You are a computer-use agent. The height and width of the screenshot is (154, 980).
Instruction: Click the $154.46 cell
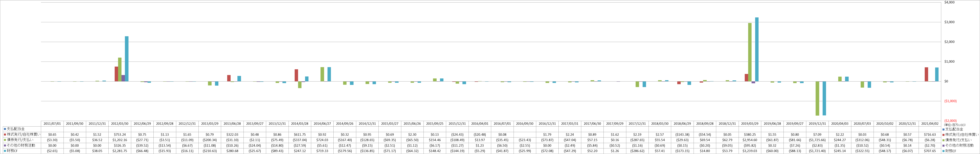pyautogui.click(x=435, y=140)
